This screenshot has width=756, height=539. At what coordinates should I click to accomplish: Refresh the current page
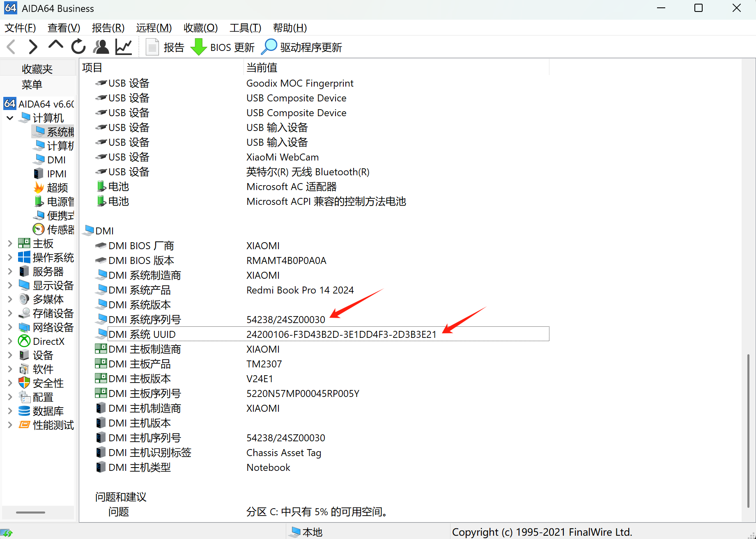click(78, 47)
